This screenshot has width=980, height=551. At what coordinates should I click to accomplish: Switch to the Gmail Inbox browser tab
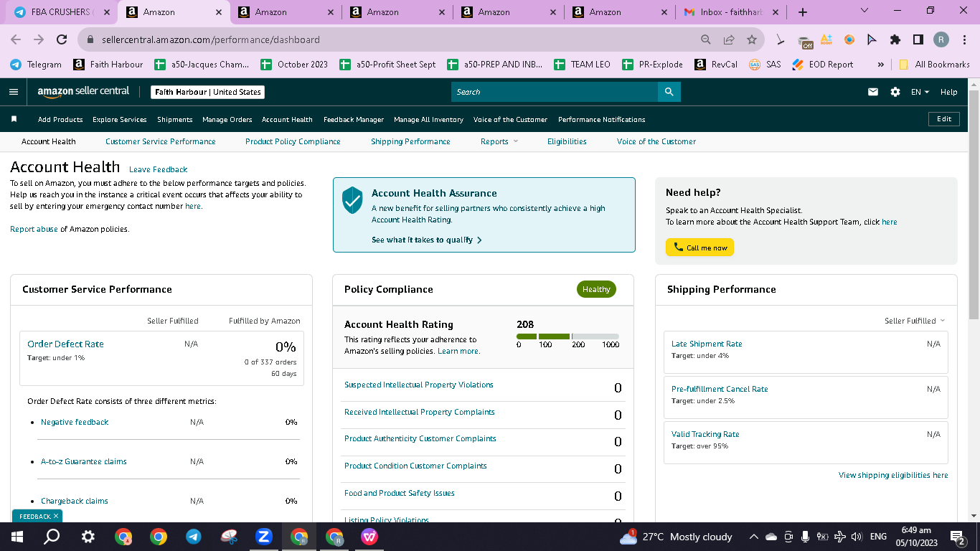pos(730,12)
